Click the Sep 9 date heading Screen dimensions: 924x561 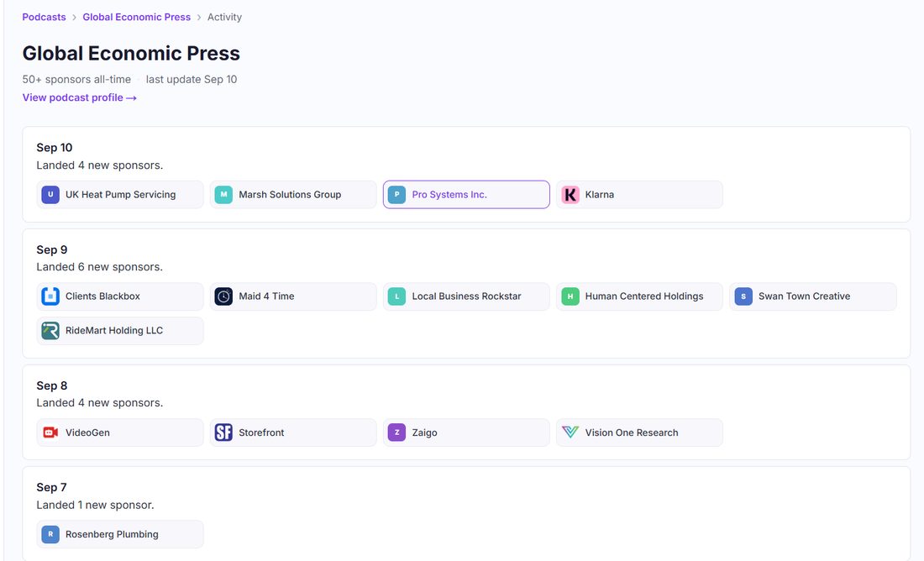tap(52, 250)
